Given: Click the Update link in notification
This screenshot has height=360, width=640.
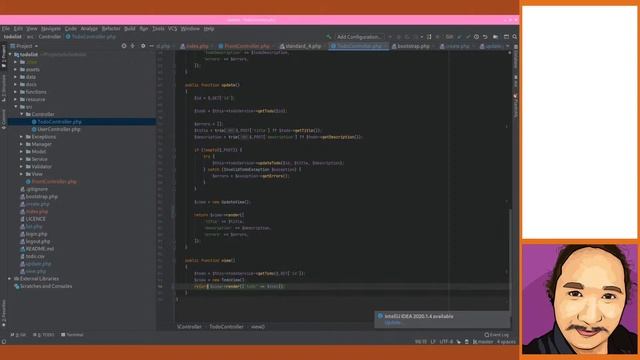Looking at the screenshot, I should [393, 322].
